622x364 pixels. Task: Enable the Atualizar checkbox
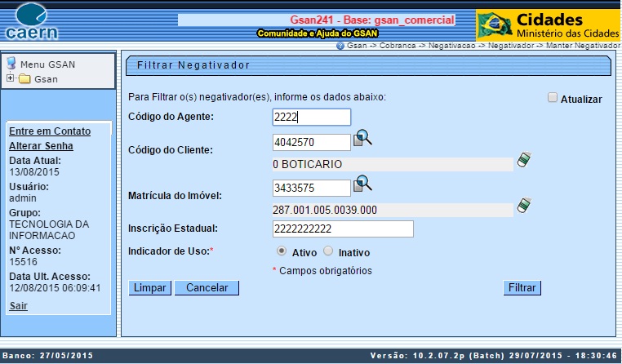553,98
